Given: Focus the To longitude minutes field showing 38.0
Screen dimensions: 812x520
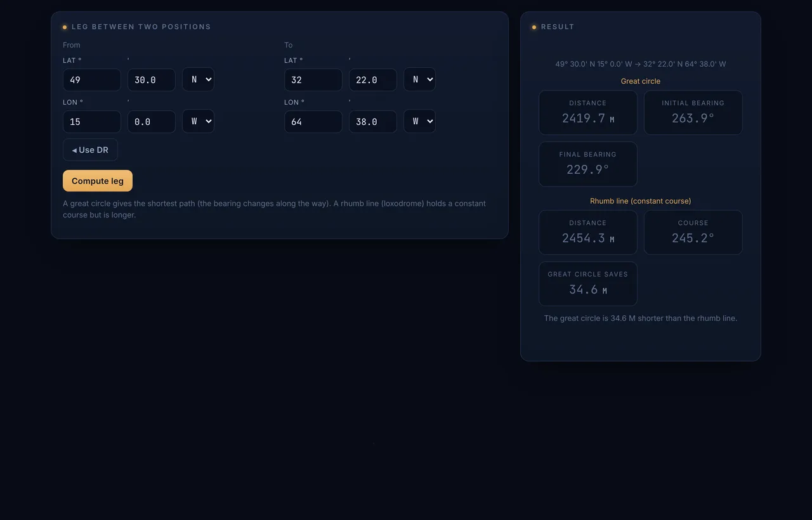Looking at the screenshot, I should click(373, 122).
